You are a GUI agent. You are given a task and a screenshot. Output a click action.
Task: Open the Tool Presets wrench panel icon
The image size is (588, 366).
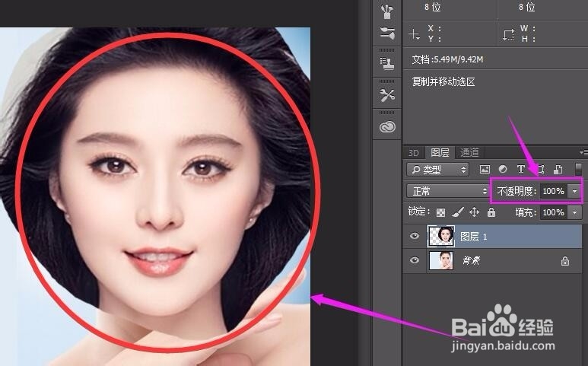(387, 95)
